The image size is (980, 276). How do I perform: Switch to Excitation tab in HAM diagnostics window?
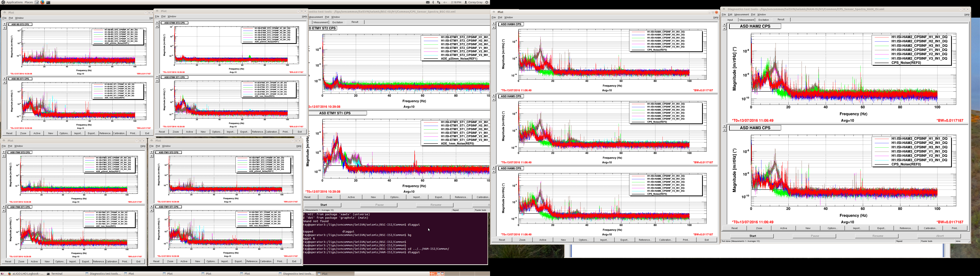tap(764, 20)
